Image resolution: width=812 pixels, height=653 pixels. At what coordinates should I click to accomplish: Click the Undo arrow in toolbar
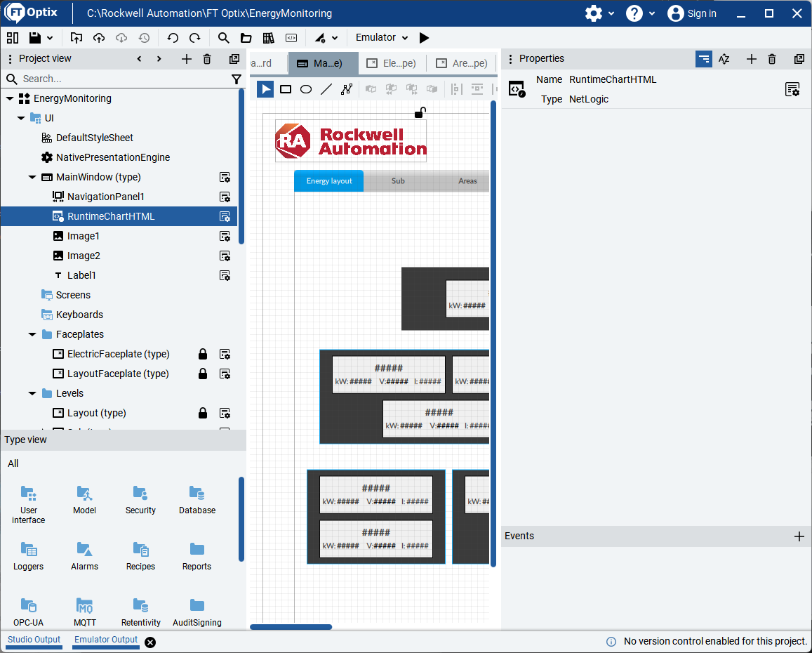[173, 38]
